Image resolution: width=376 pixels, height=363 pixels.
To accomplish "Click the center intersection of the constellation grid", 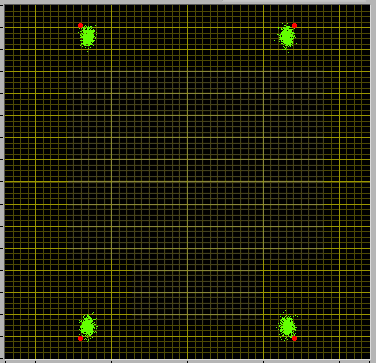I will point(187,182).
